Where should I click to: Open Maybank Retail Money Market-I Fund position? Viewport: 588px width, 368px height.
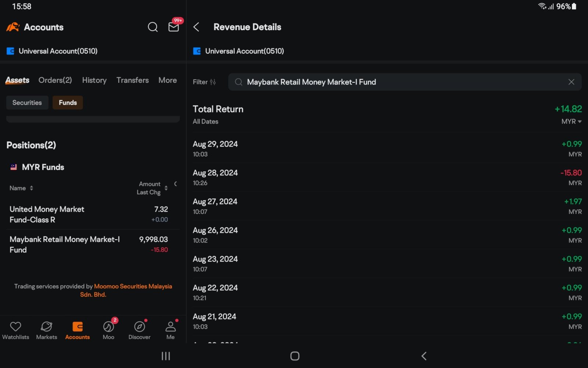(93, 245)
